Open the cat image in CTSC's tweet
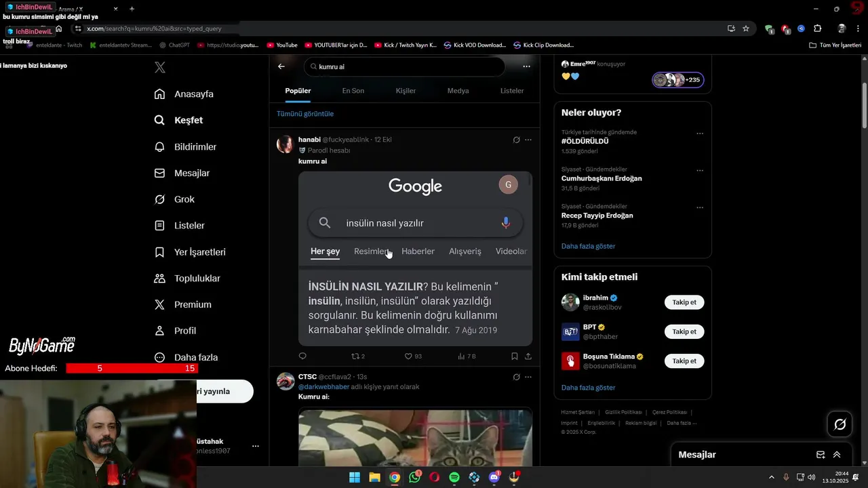Viewport: 868px width, 488px height. pos(415,437)
